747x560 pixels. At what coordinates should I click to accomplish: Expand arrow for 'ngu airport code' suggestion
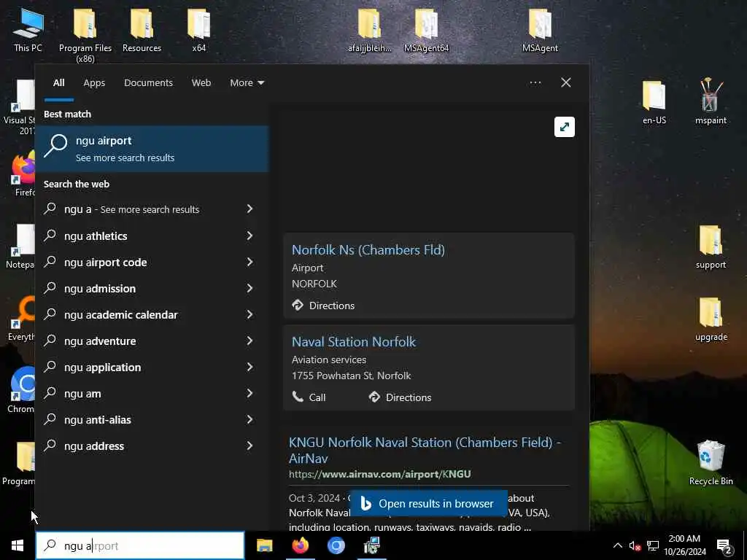tap(249, 262)
